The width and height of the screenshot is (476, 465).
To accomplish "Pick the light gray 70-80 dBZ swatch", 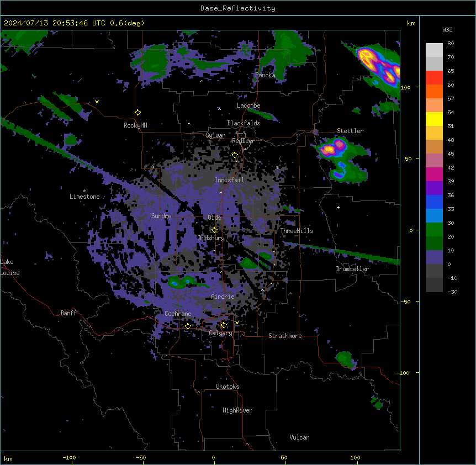I will [x=434, y=50].
